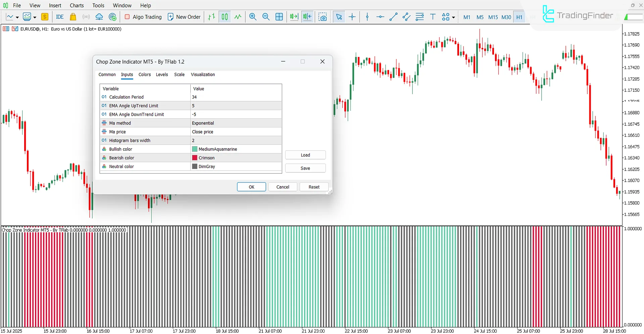Toggle line chart display mode
The width and height of the screenshot is (644, 334).
[238, 17]
